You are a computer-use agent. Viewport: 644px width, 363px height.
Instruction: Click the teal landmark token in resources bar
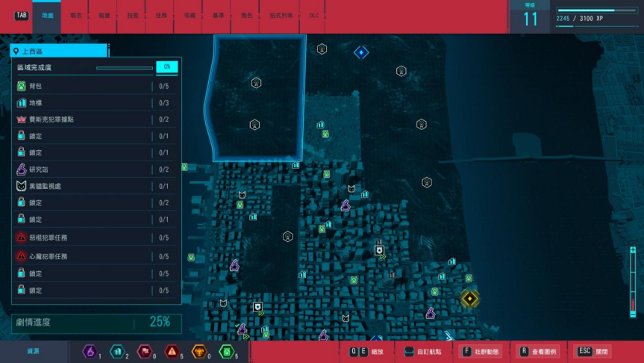pyautogui.click(x=117, y=352)
